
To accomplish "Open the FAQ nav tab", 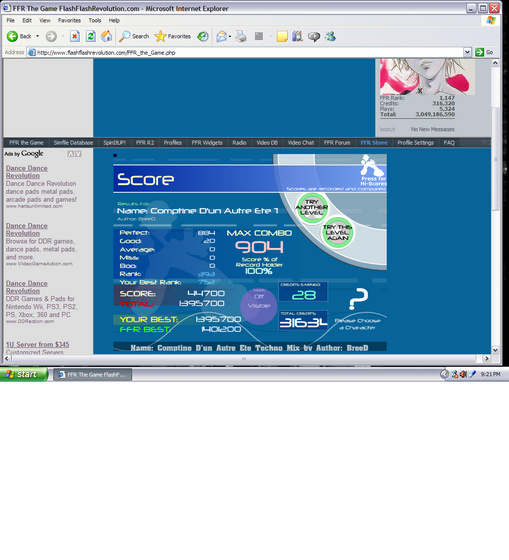I will [x=449, y=142].
